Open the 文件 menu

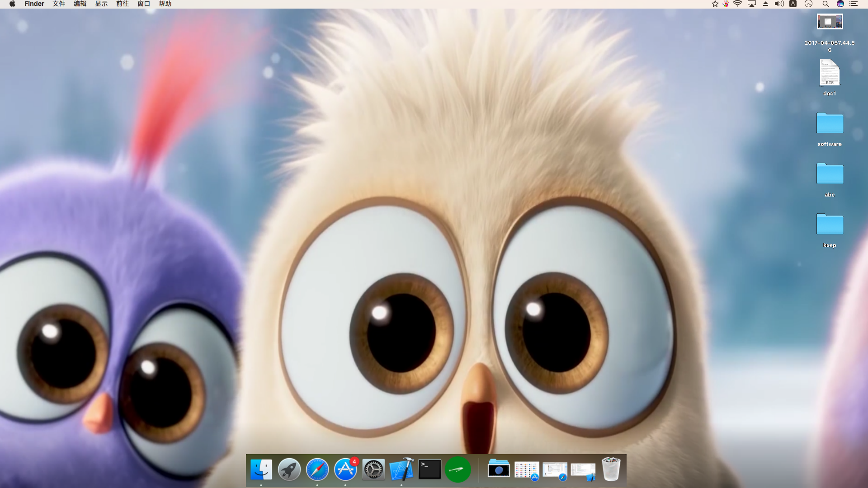tap(59, 4)
